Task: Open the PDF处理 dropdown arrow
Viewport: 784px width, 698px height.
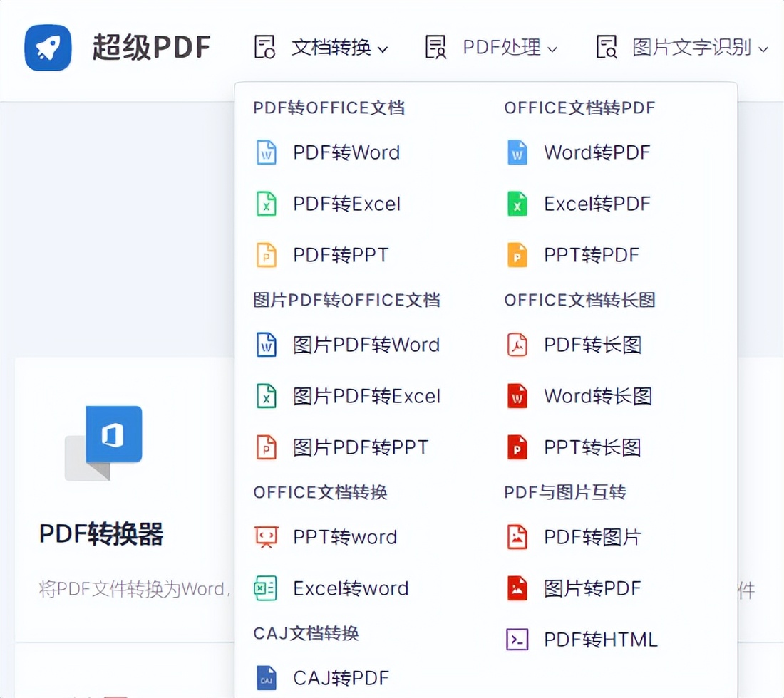Action: coord(554,48)
